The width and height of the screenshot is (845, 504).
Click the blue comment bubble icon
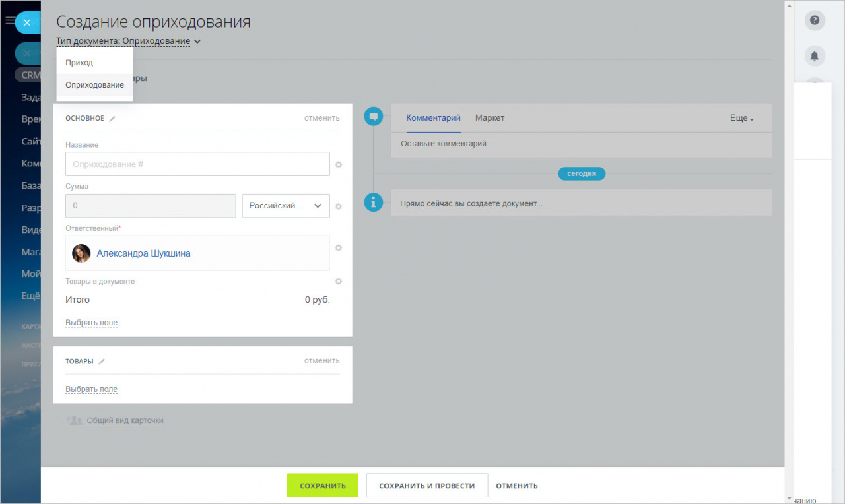tap(374, 117)
